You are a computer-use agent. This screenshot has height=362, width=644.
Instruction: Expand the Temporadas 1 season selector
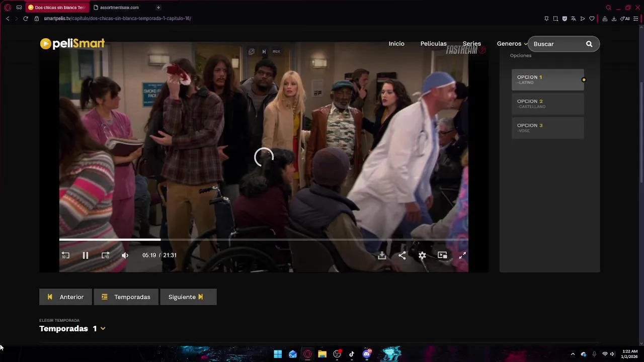72,328
